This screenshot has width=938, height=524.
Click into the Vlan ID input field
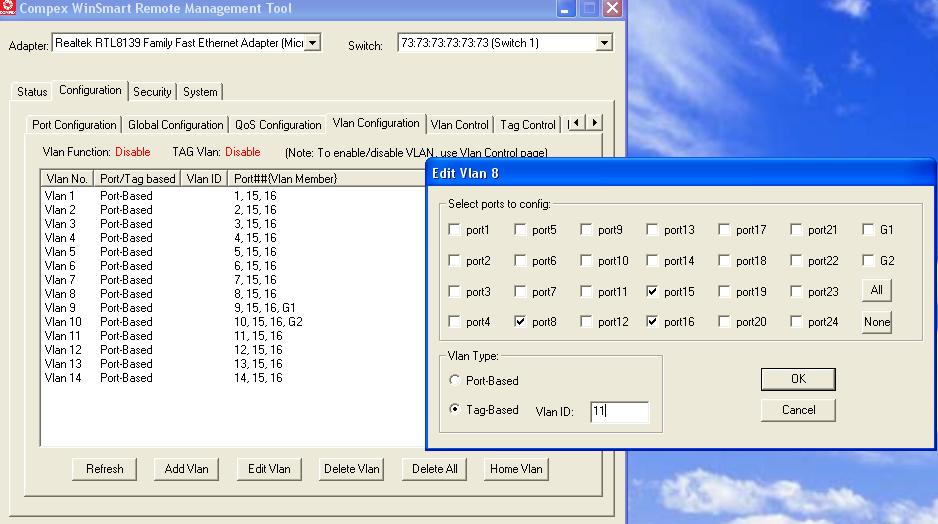(x=618, y=411)
